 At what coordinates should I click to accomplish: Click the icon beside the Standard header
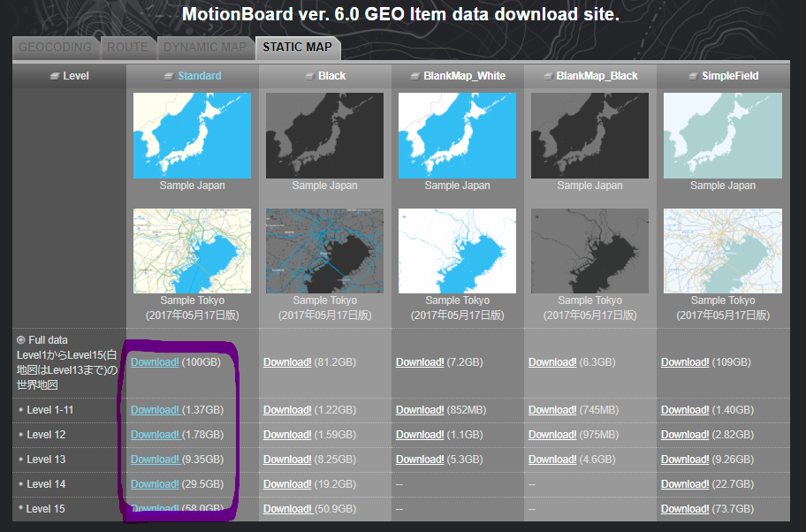pyautogui.click(x=169, y=76)
